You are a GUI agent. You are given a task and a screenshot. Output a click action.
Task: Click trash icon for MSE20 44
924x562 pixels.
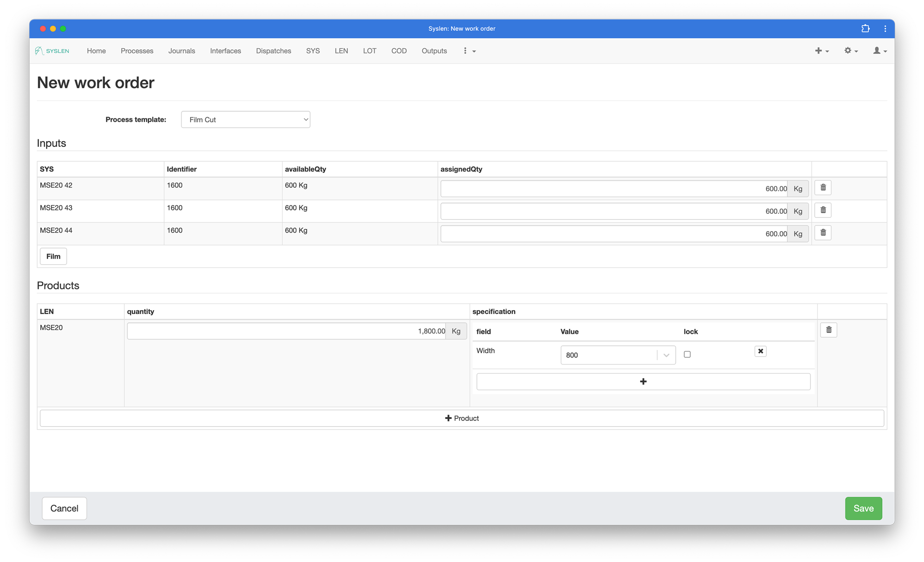point(823,233)
